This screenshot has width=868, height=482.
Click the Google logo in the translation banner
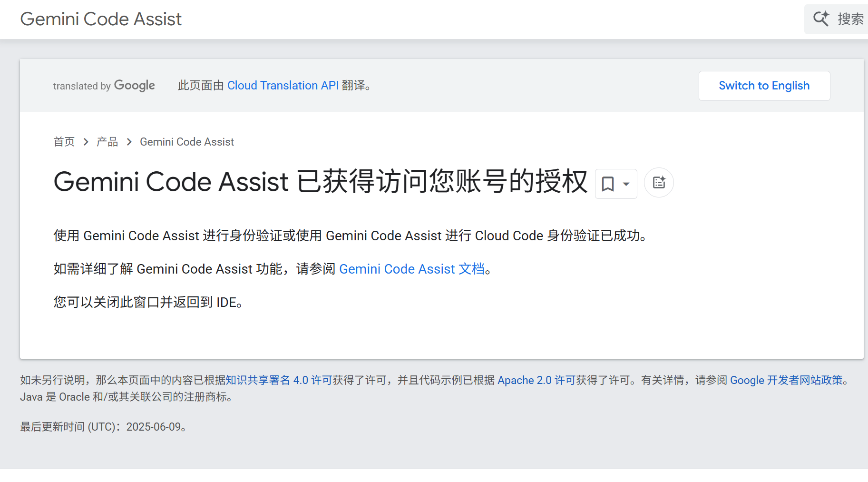[x=135, y=85]
